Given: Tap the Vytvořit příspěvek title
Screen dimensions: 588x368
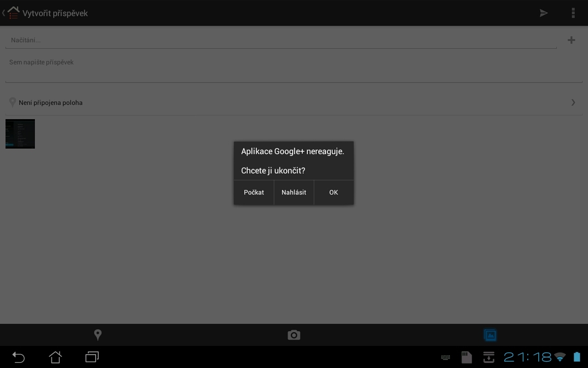Looking at the screenshot, I should (x=55, y=13).
